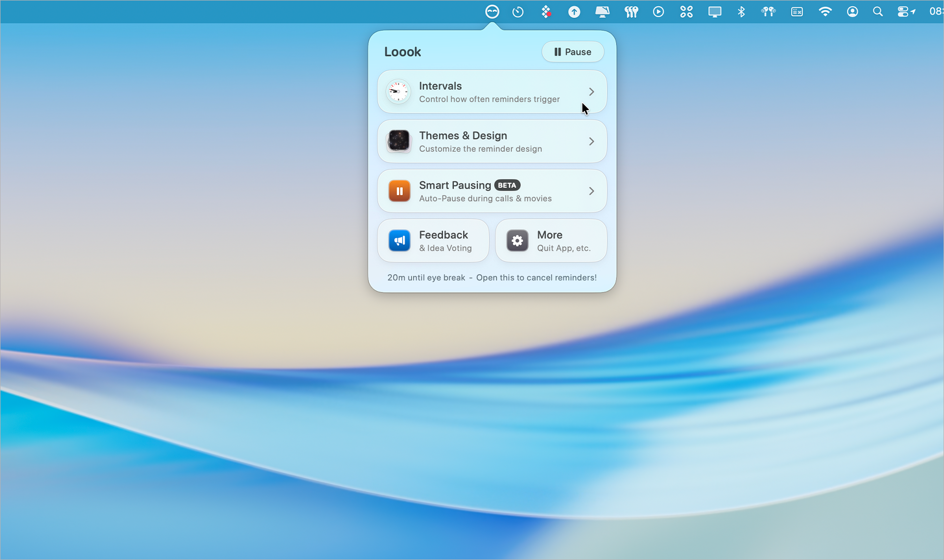Viewport: 944px width, 560px height.
Task: Pause Loook reminders
Action: click(x=573, y=52)
